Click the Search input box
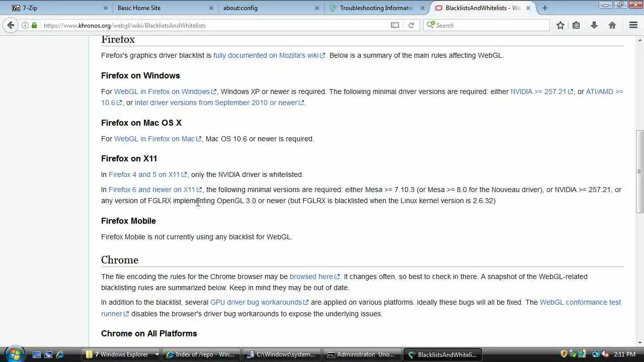Screen dimensions: 644x362 pos(491,25)
